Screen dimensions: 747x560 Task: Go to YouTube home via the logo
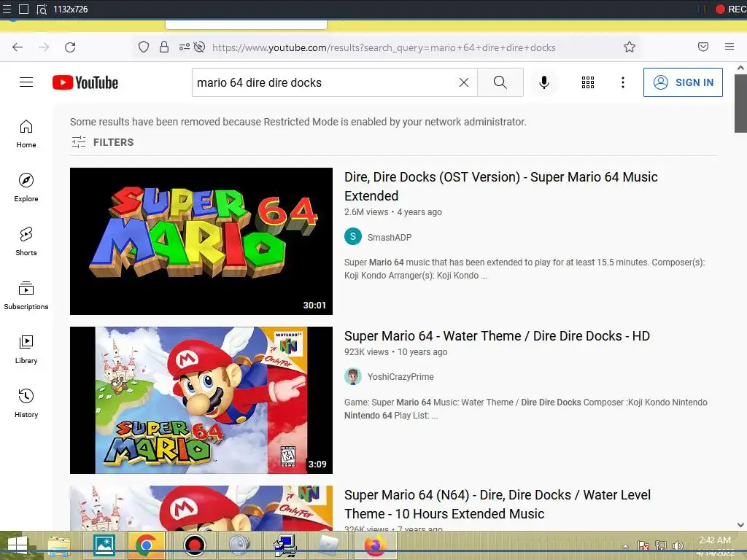click(85, 82)
